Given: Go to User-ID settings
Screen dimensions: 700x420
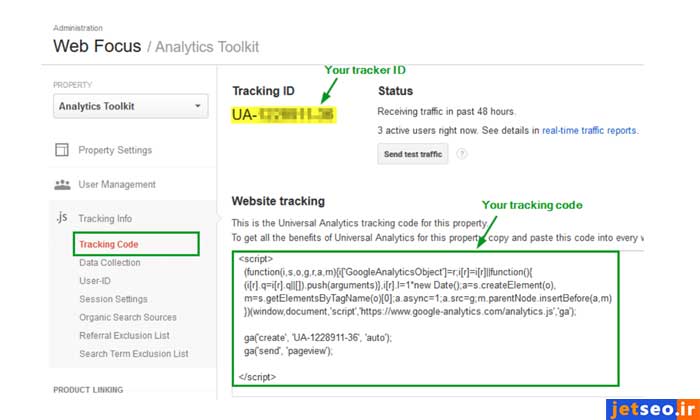Looking at the screenshot, I should 95,281.
